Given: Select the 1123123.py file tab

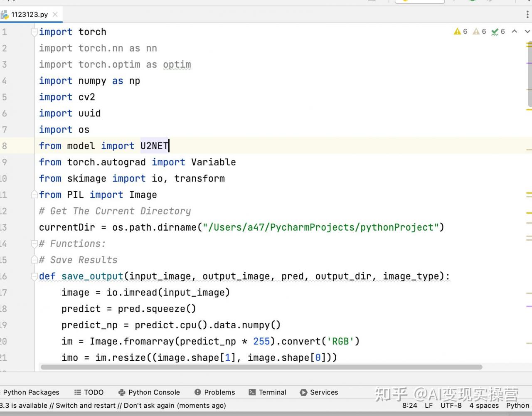Looking at the screenshot, I should (x=29, y=15).
